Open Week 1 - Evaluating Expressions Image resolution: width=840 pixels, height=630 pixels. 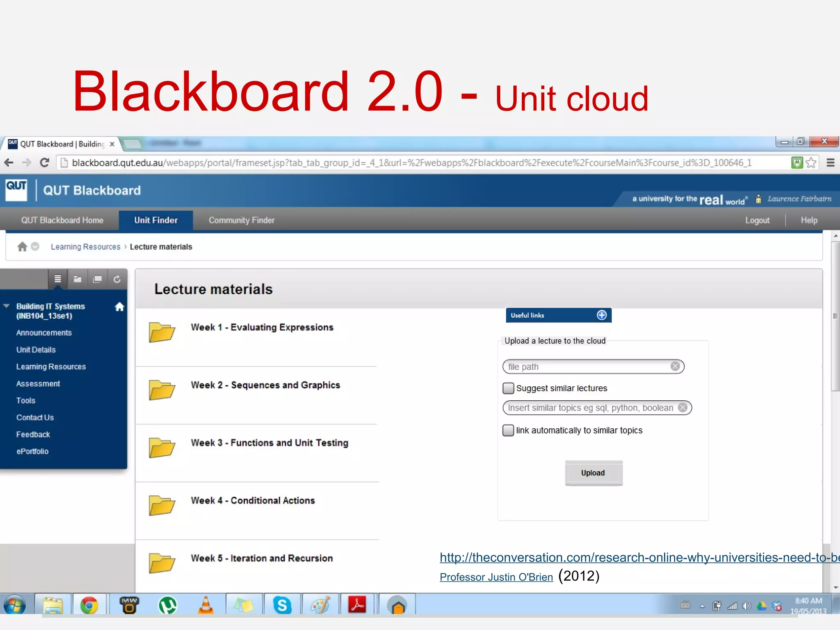pyautogui.click(x=262, y=327)
